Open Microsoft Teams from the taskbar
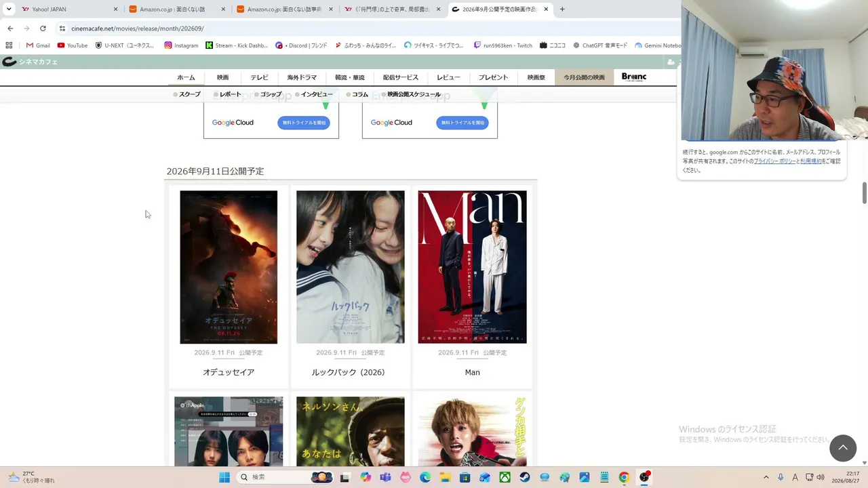 386,477
